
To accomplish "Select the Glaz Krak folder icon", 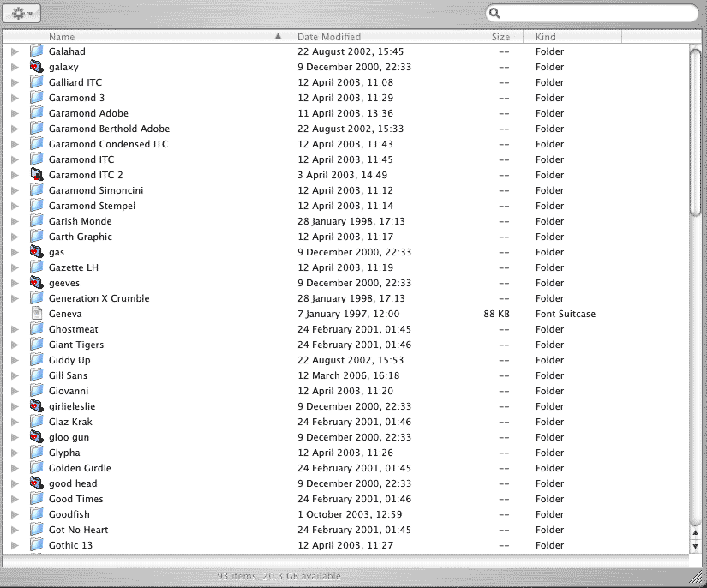I will 37,421.
